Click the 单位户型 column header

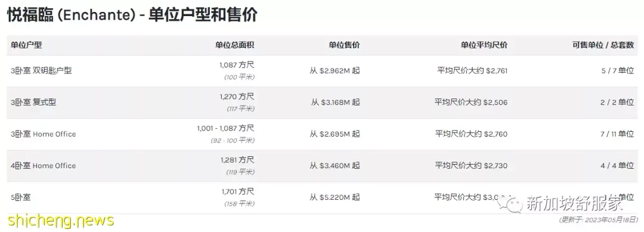coord(26,45)
